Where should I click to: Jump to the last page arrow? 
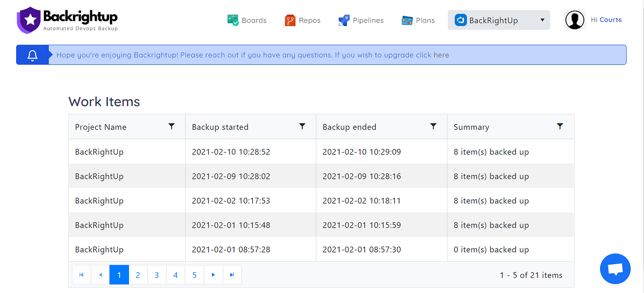pos(232,275)
